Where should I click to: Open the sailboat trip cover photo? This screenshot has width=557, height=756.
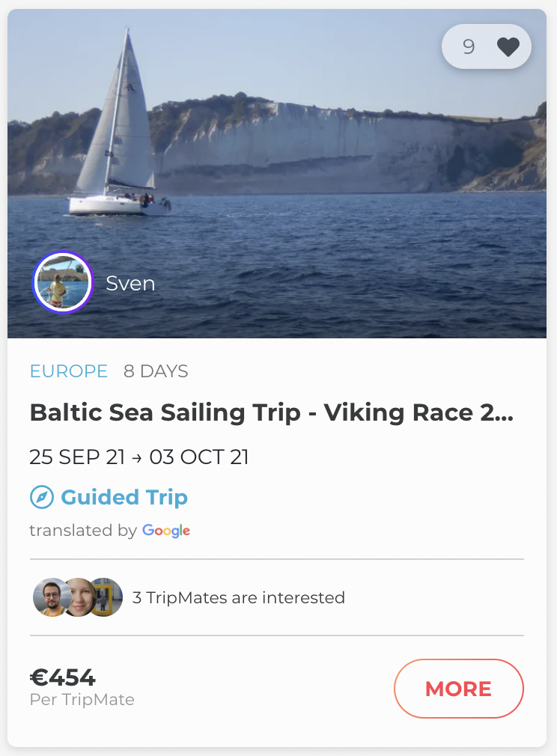coord(299,150)
